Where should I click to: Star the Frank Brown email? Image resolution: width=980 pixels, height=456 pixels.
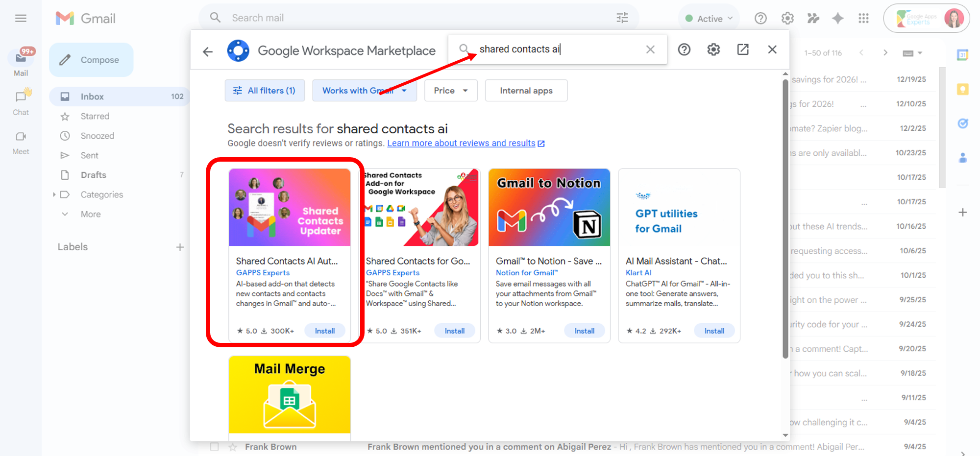point(233,447)
